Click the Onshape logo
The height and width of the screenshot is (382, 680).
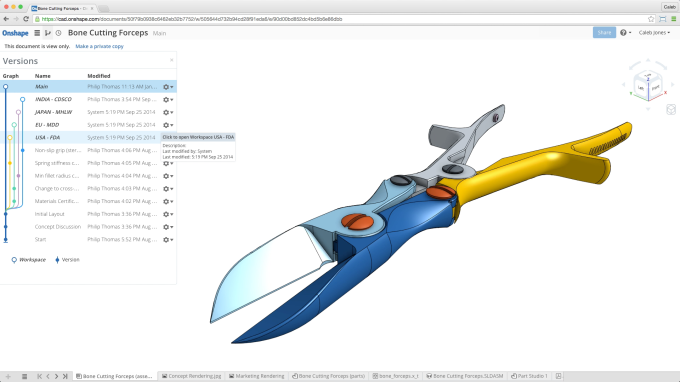tap(15, 33)
